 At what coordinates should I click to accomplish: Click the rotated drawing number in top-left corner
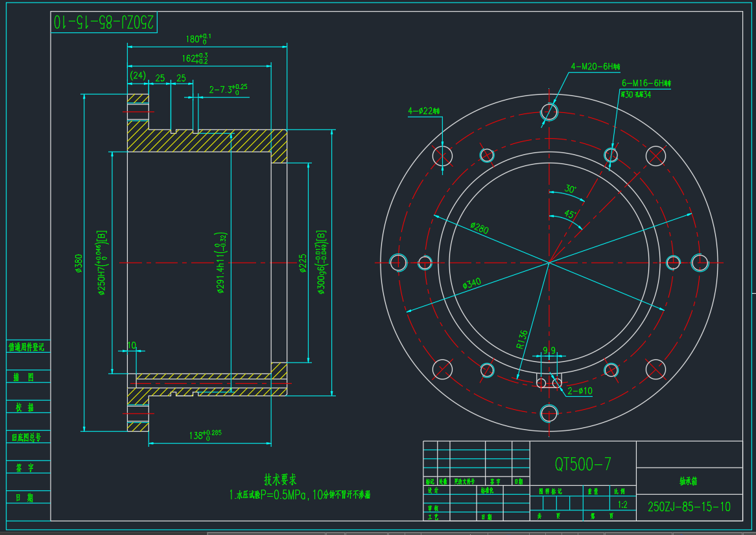(x=104, y=23)
